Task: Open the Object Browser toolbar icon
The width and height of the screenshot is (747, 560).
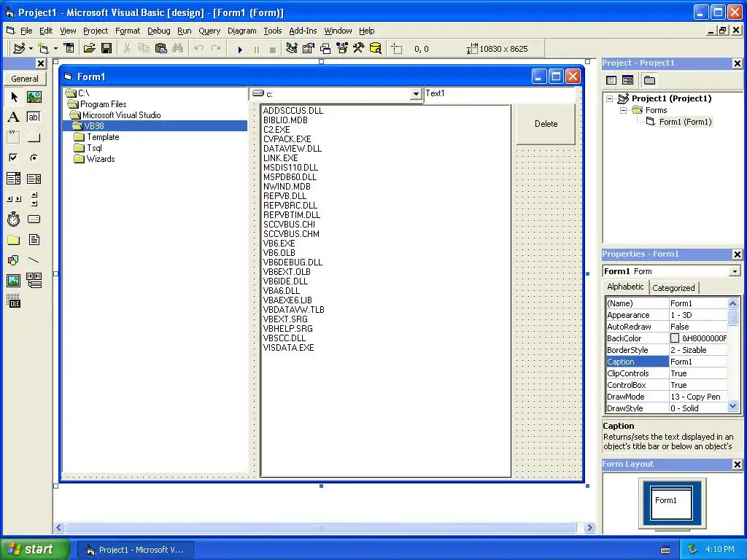Action: coord(342,49)
